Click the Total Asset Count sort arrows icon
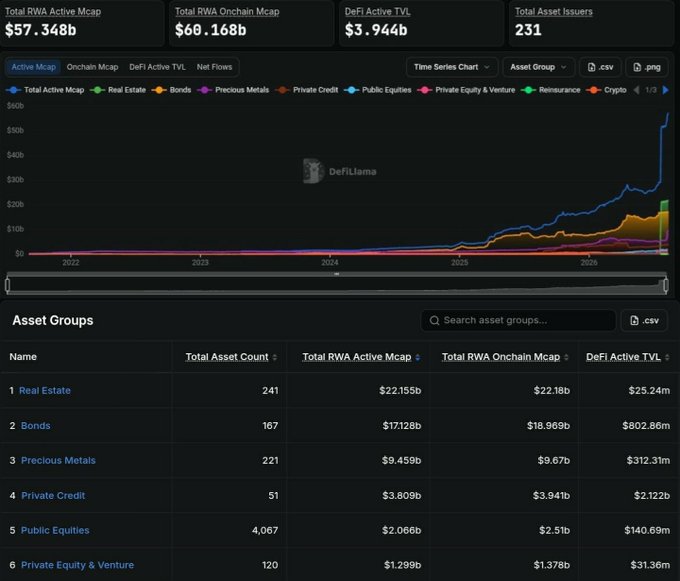The width and height of the screenshot is (680, 581). coord(275,357)
